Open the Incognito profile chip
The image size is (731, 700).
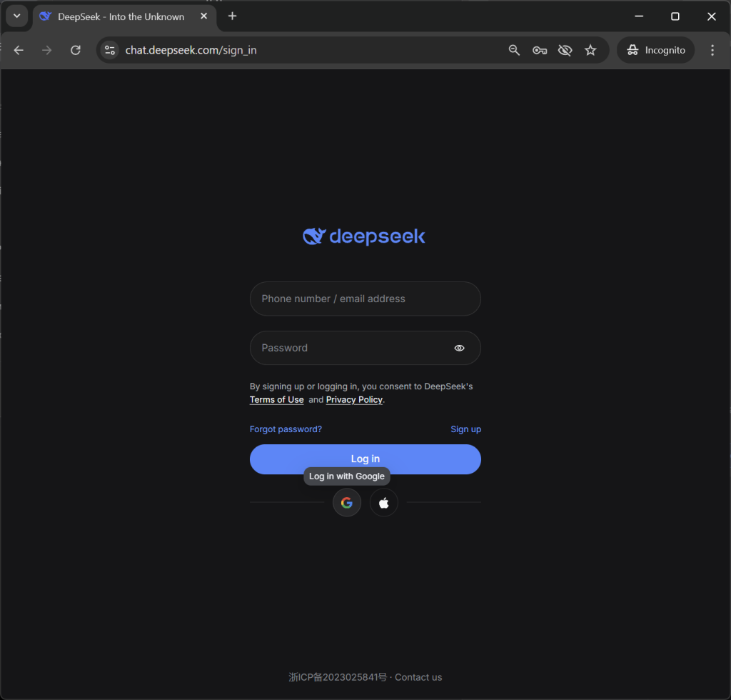(656, 50)
